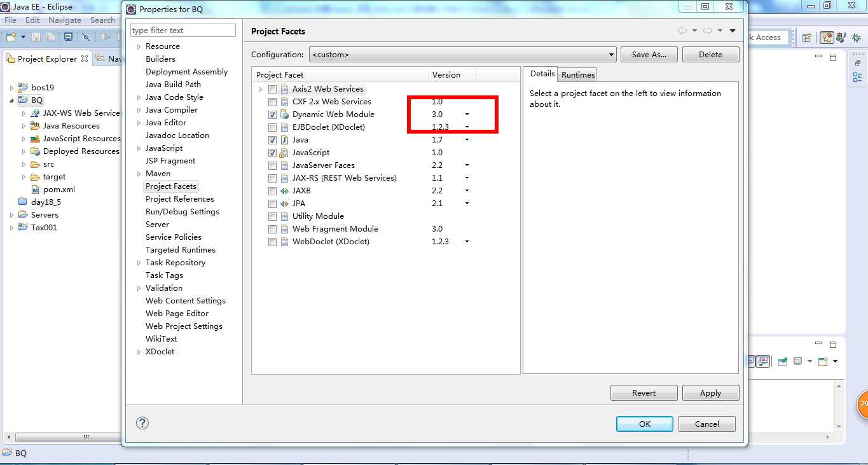Viewport: 868px width, 465px height.
Task: Expand the bos19 project node
Action: tap(11, 88)
